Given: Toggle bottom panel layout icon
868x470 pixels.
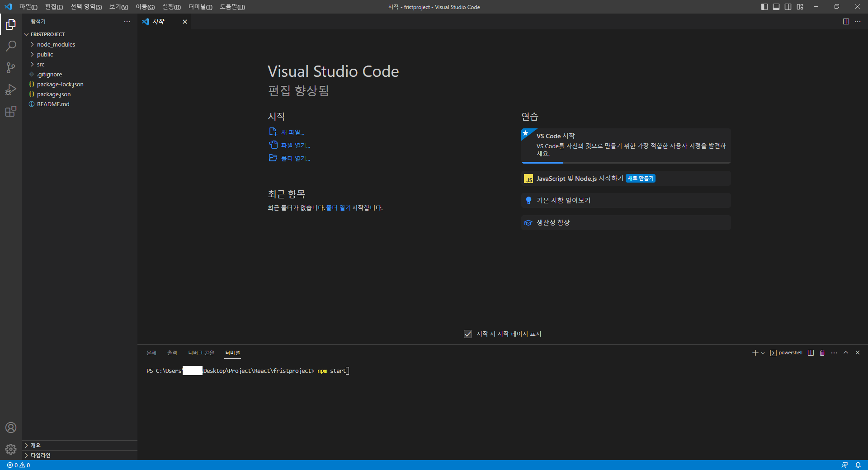Looking at the screenshot, I should coord(776,7).
